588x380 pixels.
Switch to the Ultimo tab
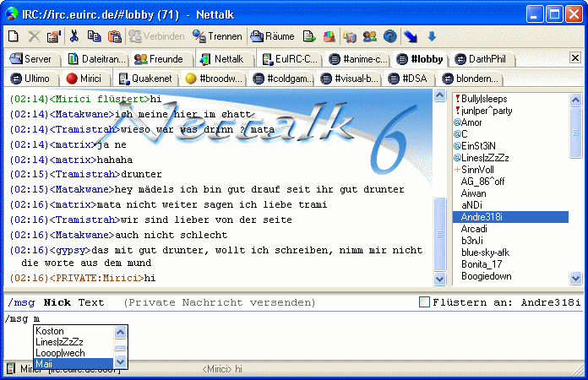coord(30,79)
